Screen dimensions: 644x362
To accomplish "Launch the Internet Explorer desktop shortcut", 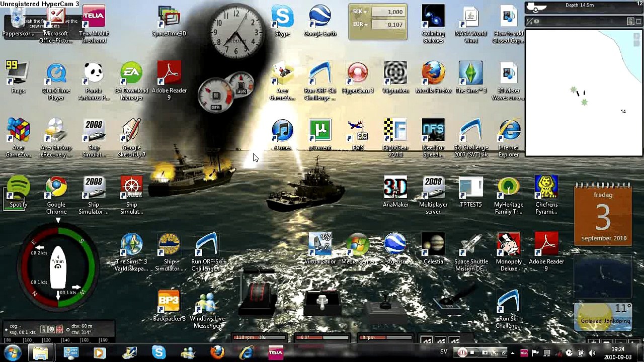I will (x=509, y=138).
